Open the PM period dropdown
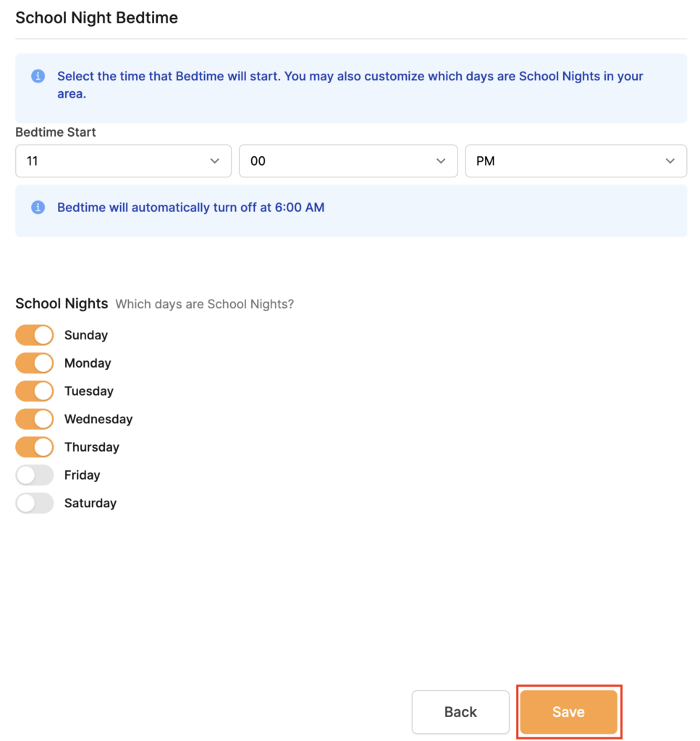Viewport: 700px width, 741px height. click(x=575, y=161)
